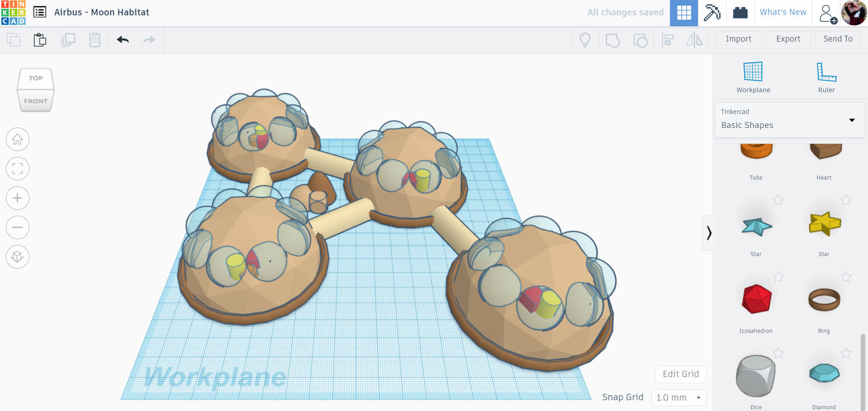Click the Duplicate icon

(x=68, y=40)
